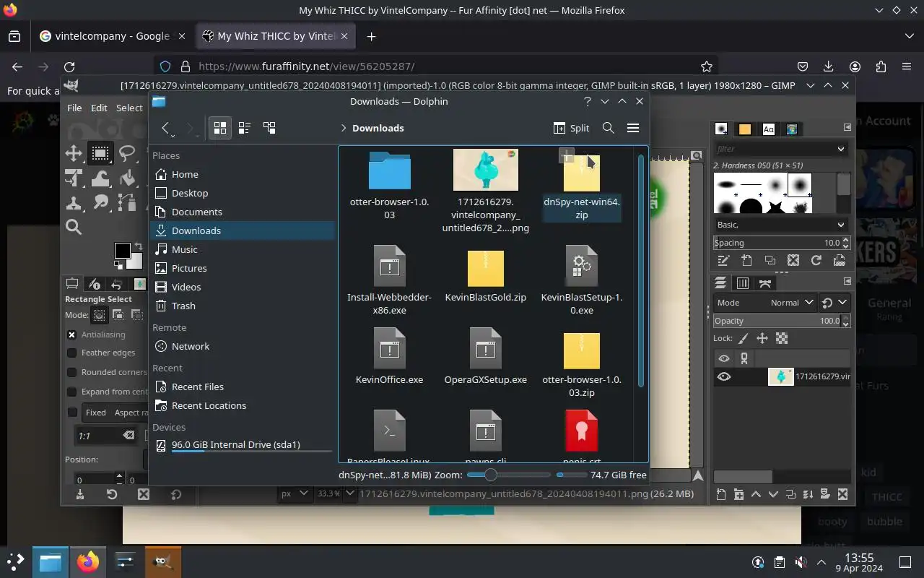924x578 pixels.
Task: Enable Rounded corners option
Action: point(72,372)
